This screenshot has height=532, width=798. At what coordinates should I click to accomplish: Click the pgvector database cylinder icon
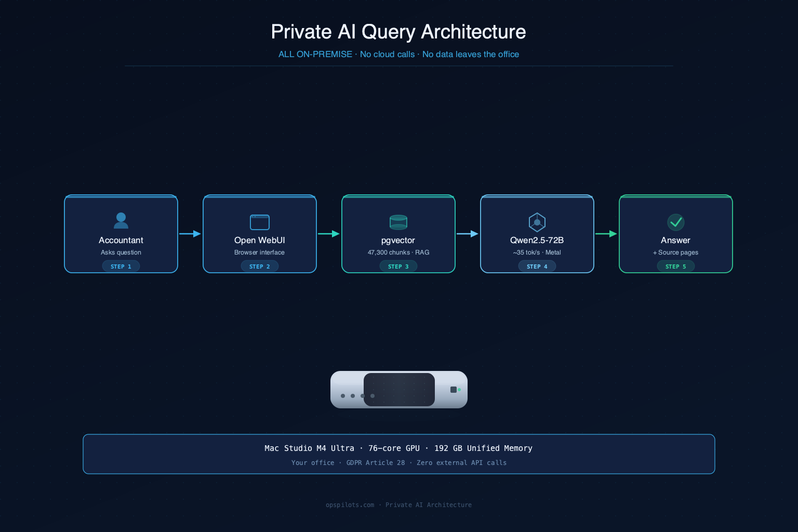pos(398,222)
